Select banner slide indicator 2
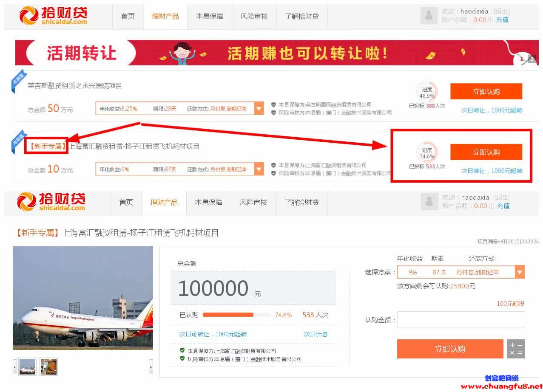Image resolution: width=543 pixels, height=392 pixels. (x=532, y=59)
